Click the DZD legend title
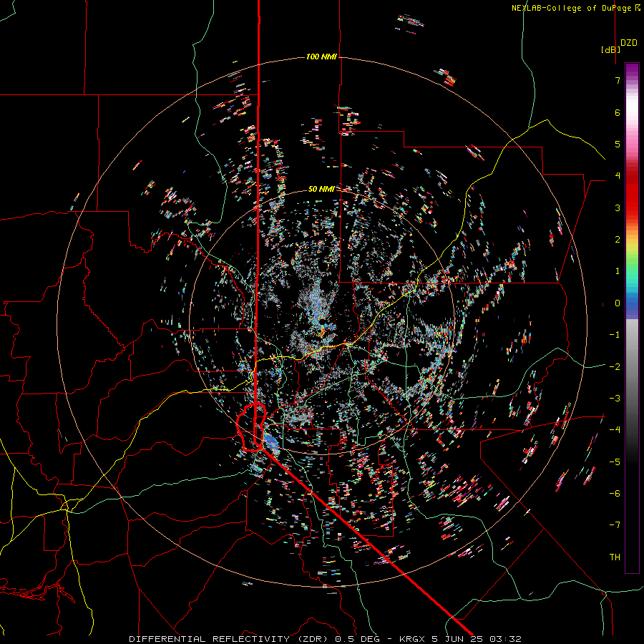Screen dimensions: 644x644 coord(629,43)
